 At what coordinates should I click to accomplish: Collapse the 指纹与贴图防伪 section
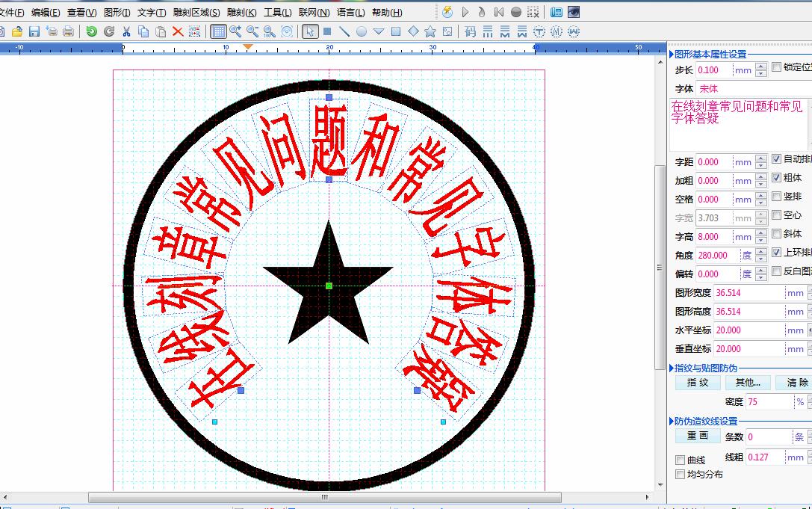pos(671,368)
